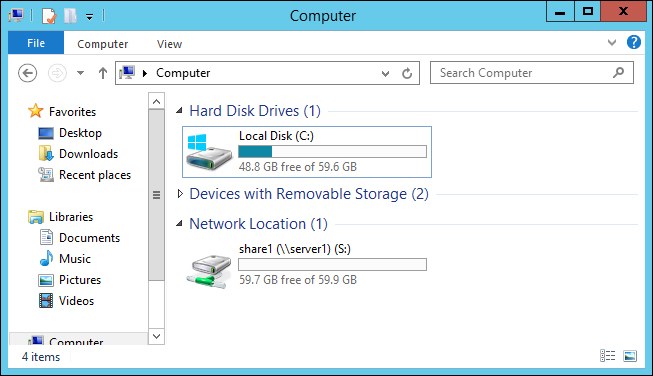Go up one folder level
Image resolution: width=653 pixels, height=376 pixels.
point(103,73)
